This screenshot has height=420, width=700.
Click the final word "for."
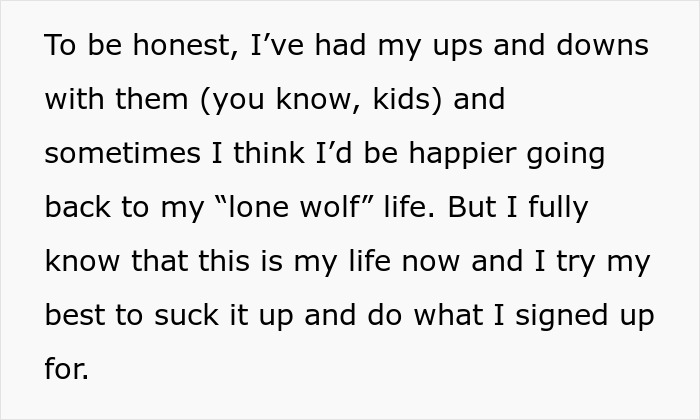pyautogui.click(x=67, y=370)
